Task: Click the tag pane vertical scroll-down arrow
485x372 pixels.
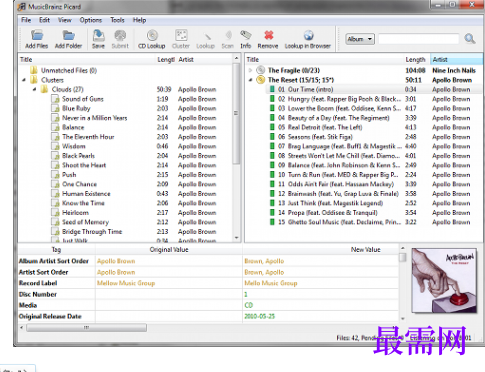Action: click(x=402, y=319)
